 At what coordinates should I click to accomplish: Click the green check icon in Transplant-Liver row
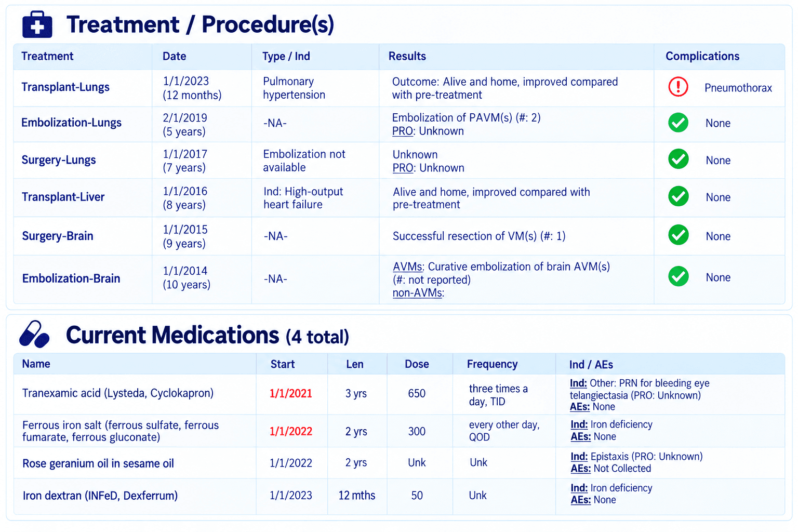(x=678, y=196)
